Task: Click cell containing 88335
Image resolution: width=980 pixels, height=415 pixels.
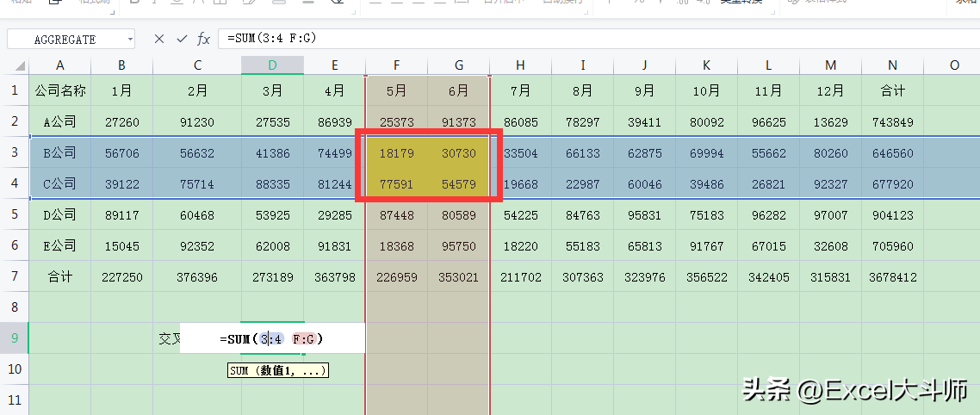Action: (272, 183)
